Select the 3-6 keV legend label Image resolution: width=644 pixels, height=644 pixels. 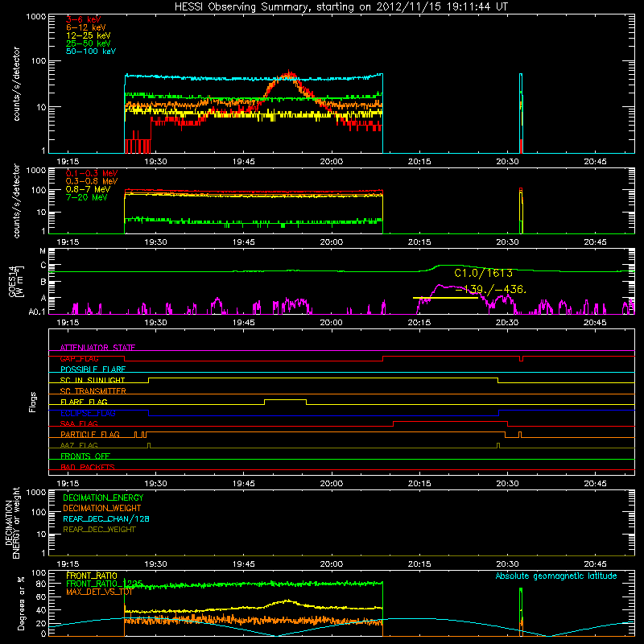pyautogui.click(x=84, y=19)
